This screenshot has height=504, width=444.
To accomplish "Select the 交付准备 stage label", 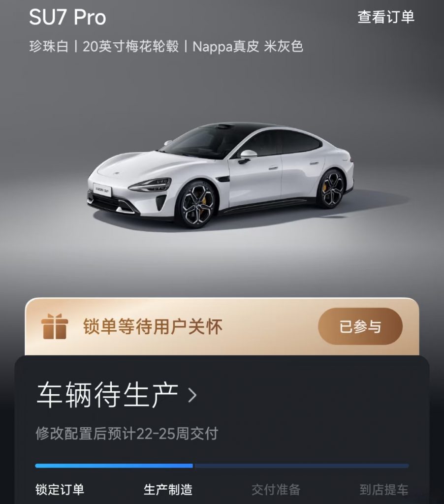I will 276,490.
